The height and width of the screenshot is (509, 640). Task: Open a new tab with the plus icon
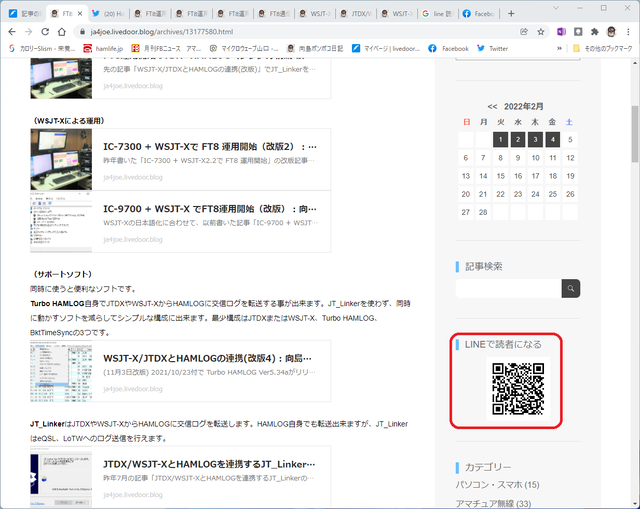coord(511,13)
